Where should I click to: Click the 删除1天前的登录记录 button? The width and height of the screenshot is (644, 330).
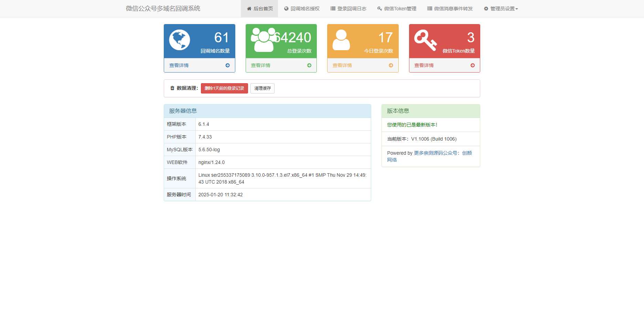tap(224, 88)
